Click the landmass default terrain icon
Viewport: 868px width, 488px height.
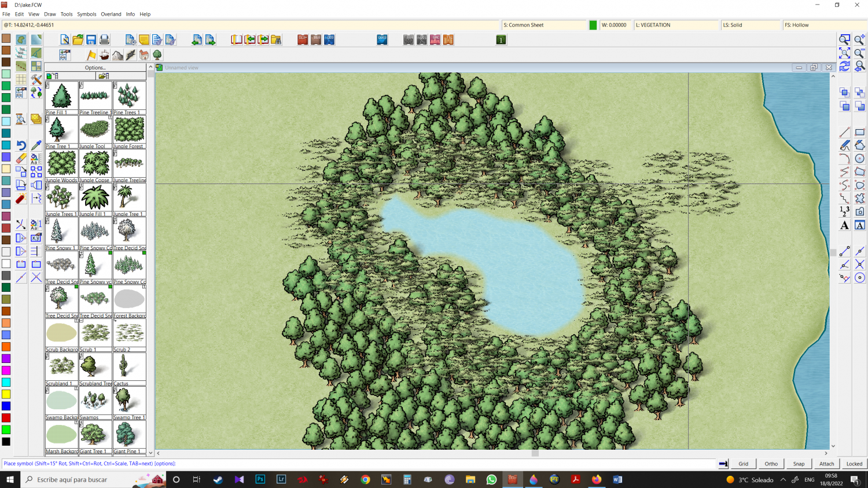point(21,40)
